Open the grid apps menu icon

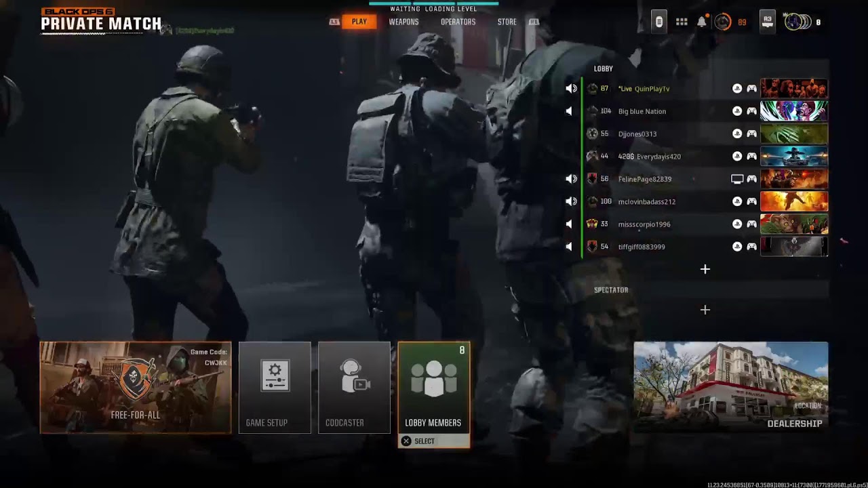click(x=682, y=22)
